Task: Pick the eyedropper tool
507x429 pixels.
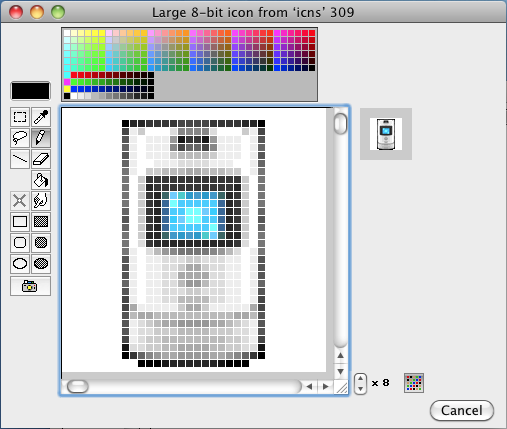Action: pos(41,117)
